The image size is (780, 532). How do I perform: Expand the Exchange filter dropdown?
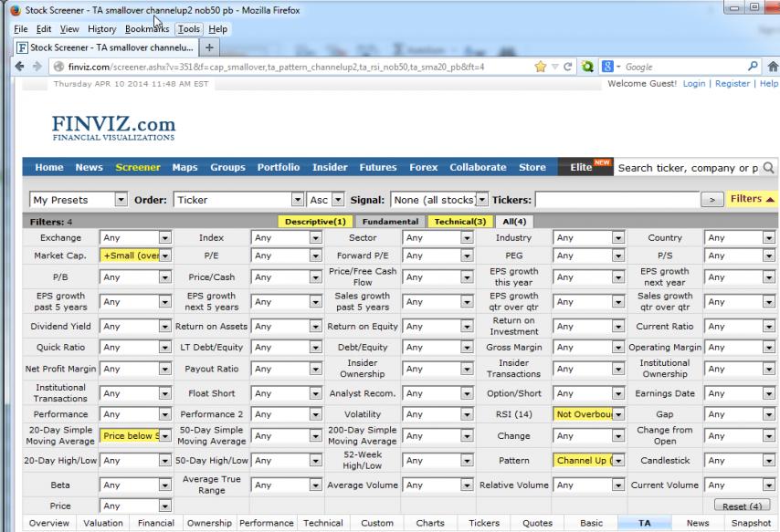[136, 237]
